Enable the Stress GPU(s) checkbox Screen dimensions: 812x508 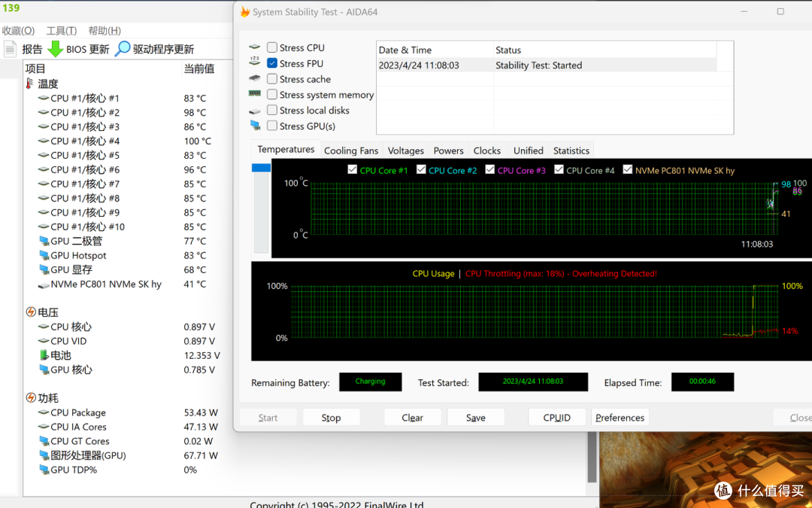point(272,126)
